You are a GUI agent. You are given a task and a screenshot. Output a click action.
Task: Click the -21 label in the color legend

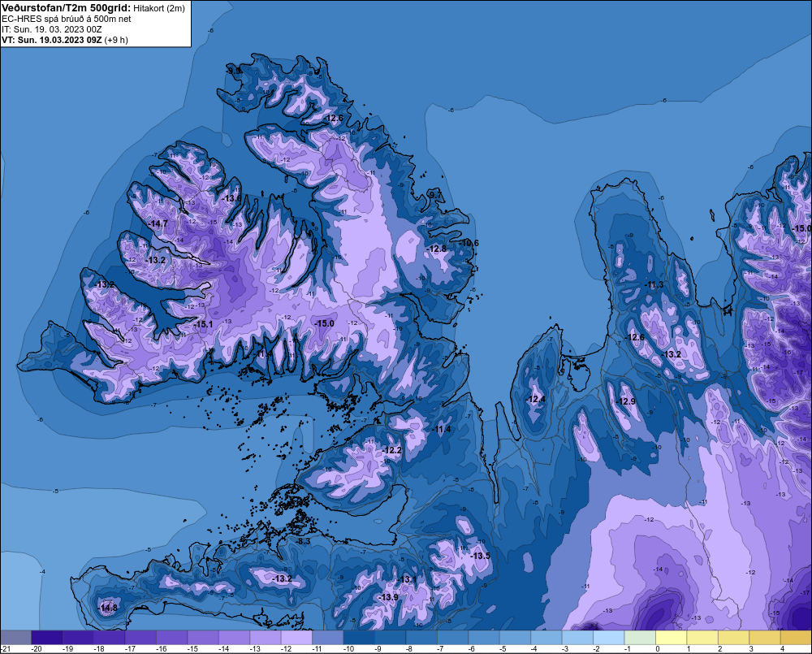[x=6, y=649]
